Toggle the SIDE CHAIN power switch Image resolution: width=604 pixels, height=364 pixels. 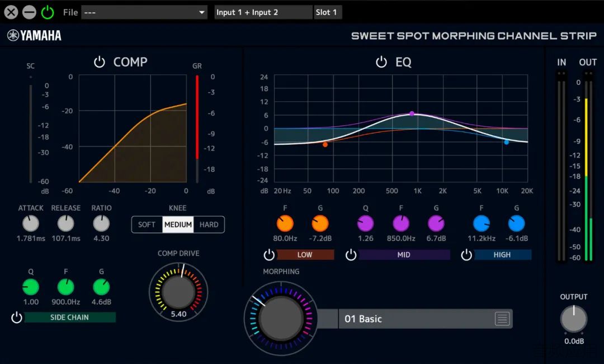[x=17, y=318]
